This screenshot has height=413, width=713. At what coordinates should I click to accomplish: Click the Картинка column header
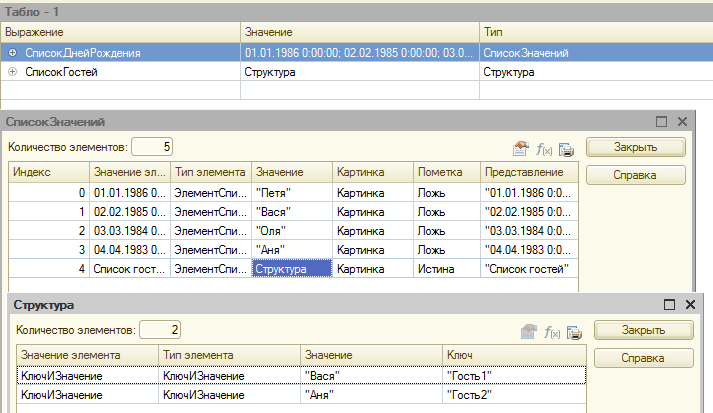[372, 172]
